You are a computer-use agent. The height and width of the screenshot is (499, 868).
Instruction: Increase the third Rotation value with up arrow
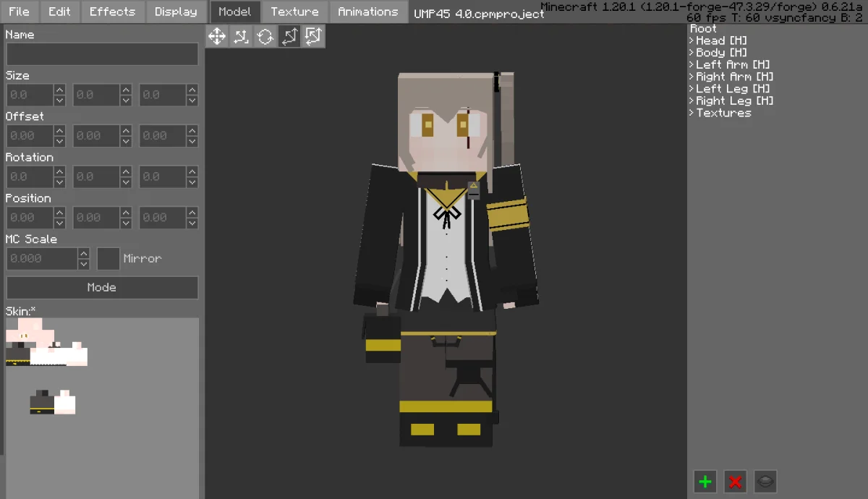click(192, 171)
